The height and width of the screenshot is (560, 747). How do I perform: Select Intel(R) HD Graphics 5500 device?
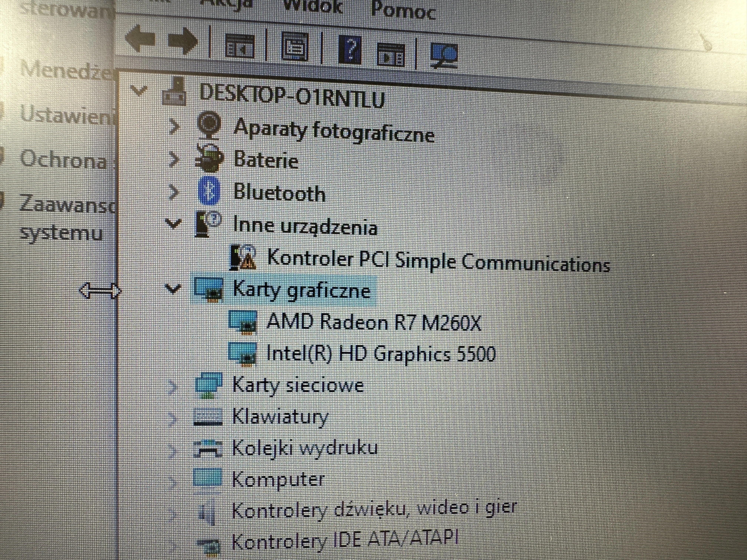(x=381, y=354)
